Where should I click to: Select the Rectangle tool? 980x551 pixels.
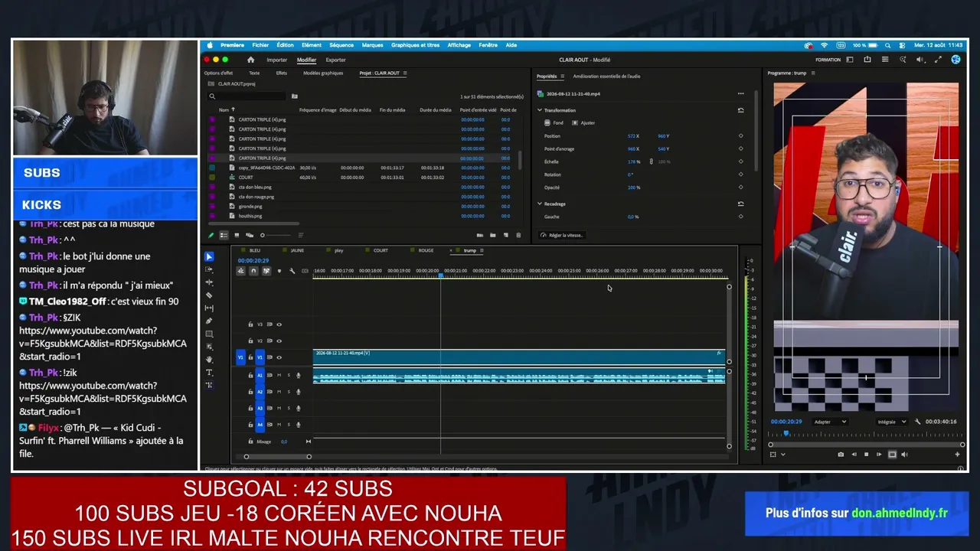tap(209, 334)
